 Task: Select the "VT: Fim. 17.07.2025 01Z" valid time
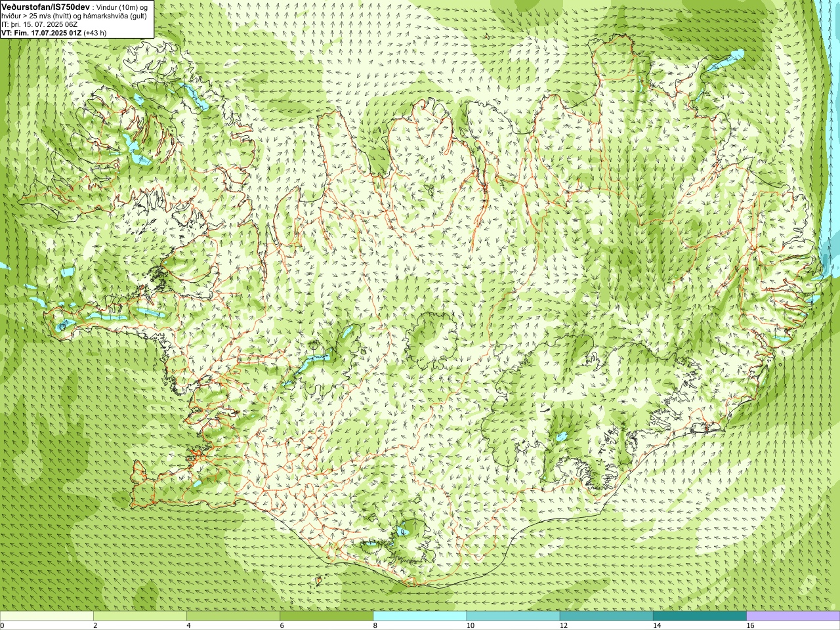pyautogui.click(x=41, y=33)
